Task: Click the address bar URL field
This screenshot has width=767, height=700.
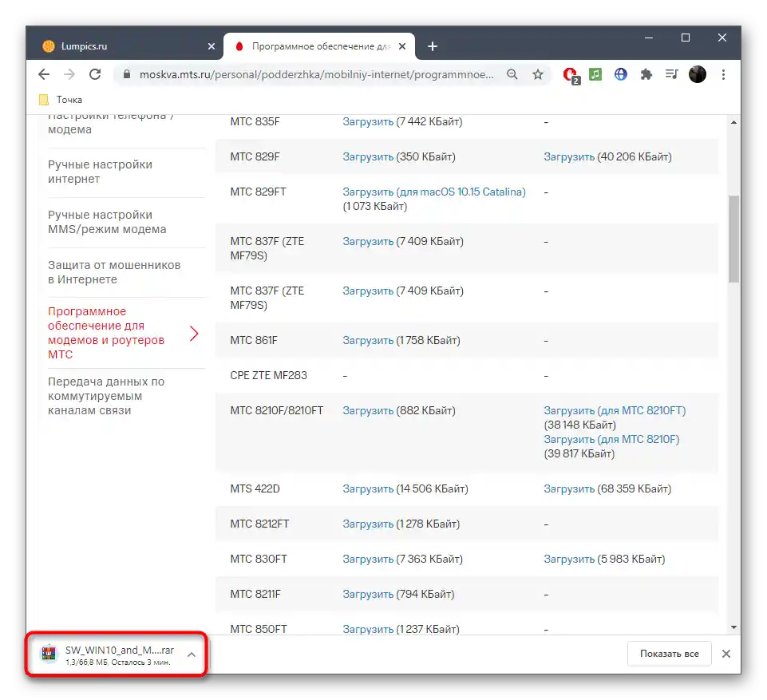Action: pyautogui.click(x=316, y=74)
